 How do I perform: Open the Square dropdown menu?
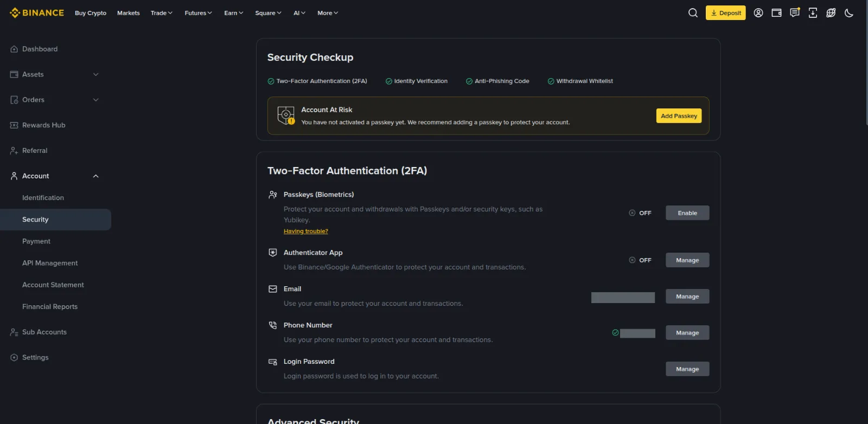[268, 13]
